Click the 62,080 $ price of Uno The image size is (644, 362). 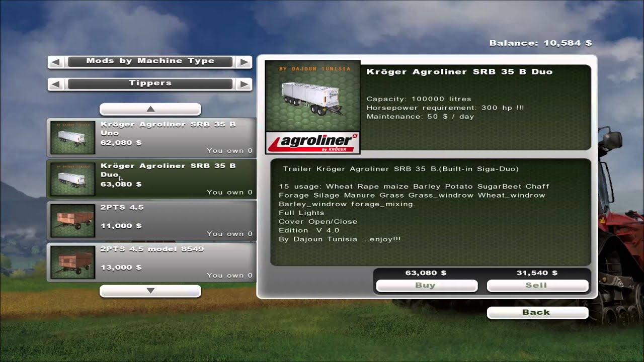pos(121,143)
